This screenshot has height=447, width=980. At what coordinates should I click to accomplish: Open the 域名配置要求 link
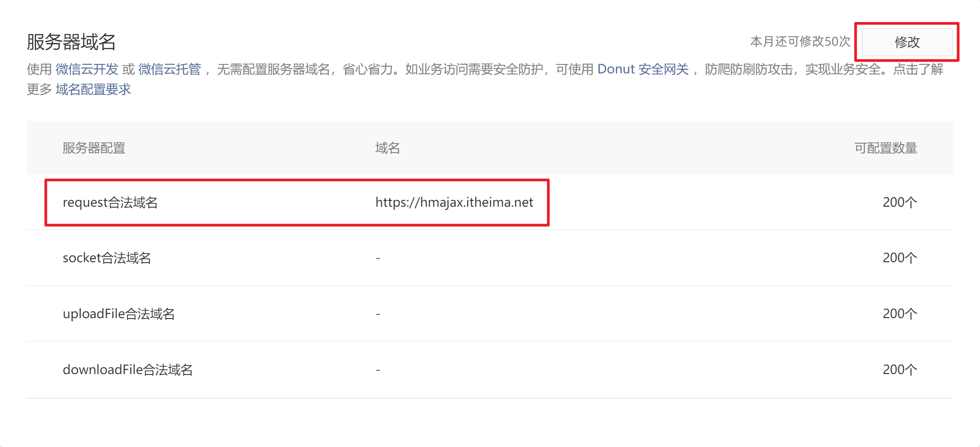(x=93, y=89)
